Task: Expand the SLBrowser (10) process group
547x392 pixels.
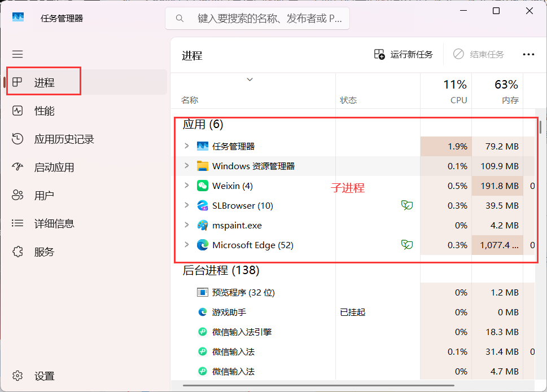Action: 187,205
